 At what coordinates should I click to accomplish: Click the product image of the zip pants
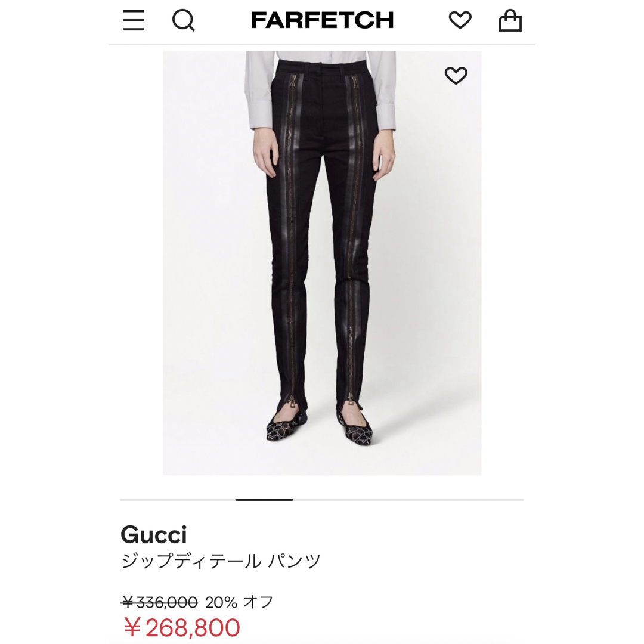click(322, 262)
